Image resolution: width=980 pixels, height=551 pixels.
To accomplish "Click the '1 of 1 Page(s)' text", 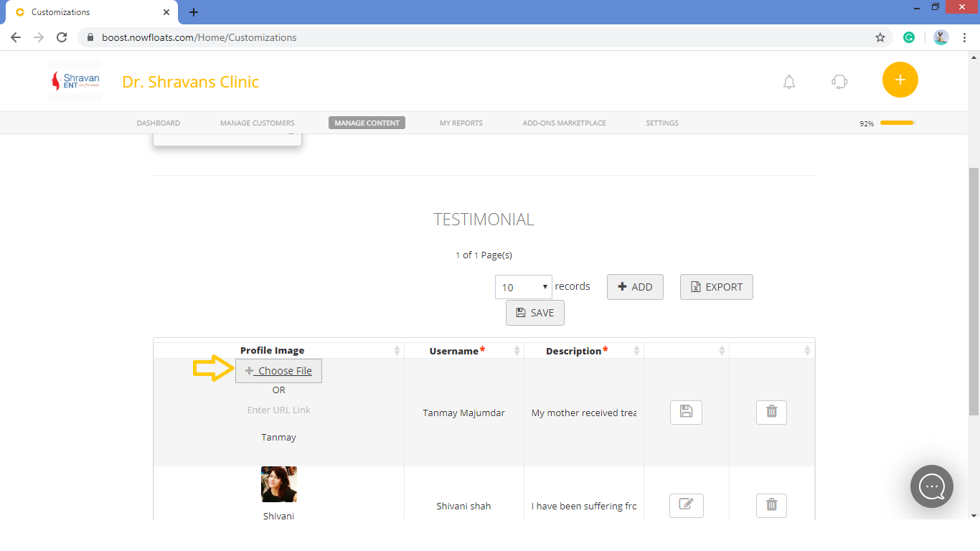I will pyautogui.click(x=484, y=255).
